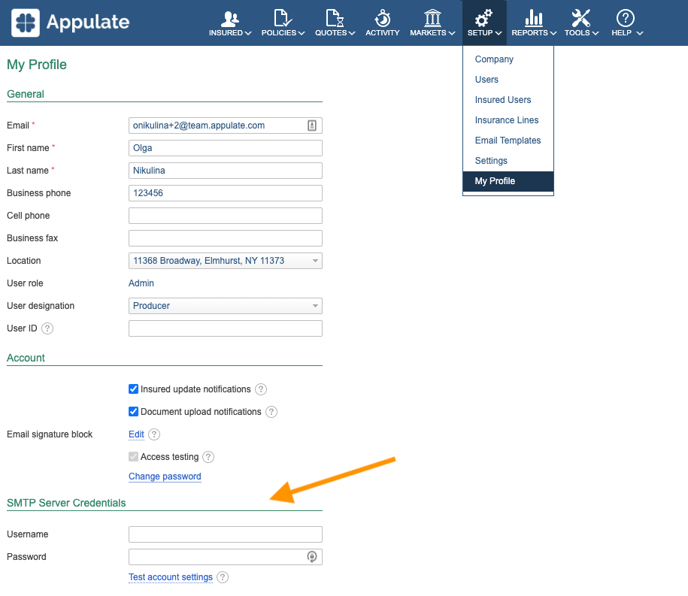Click the Help question mark icon
The height and width of the screenshot is (596, 688).
[625, 18]
